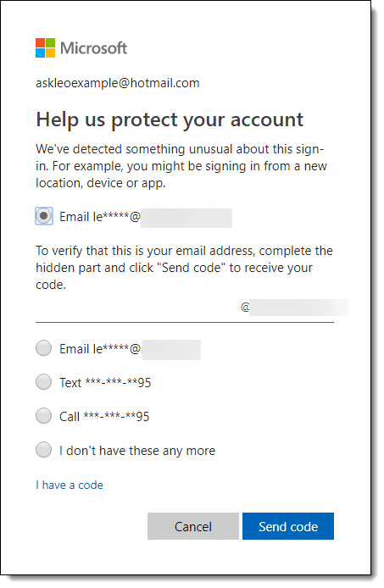Select the already-checked Email le*****@ radio button
This screenshot has width=384, height=588.
pos(44,216)
